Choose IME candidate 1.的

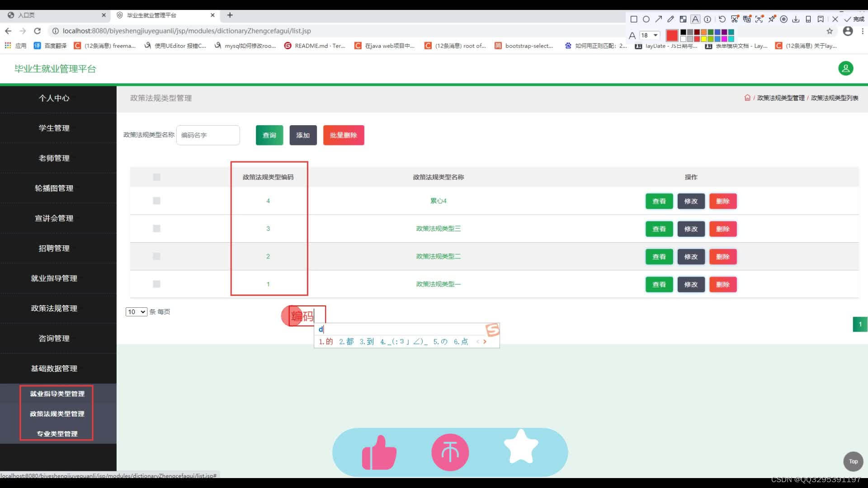[x=326, y=342]
